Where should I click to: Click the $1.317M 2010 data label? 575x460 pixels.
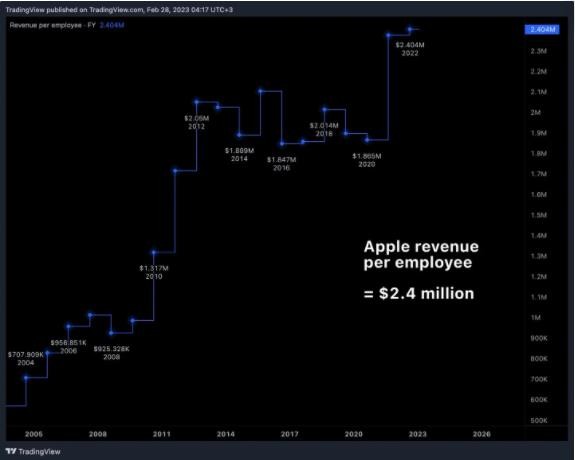point(154,272)
